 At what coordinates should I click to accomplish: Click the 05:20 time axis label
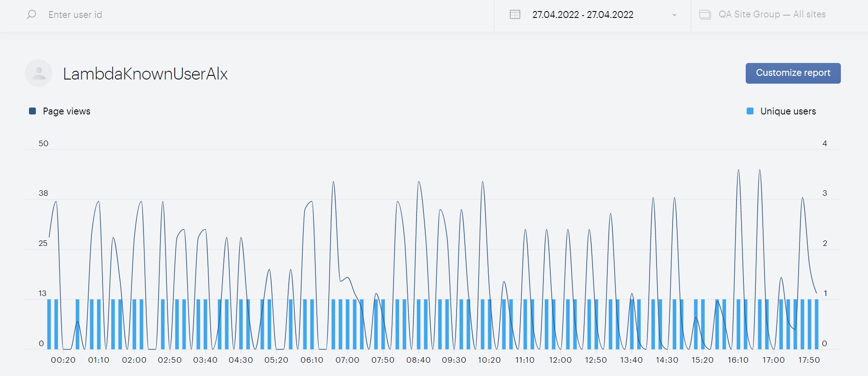[x=276, y=360]
